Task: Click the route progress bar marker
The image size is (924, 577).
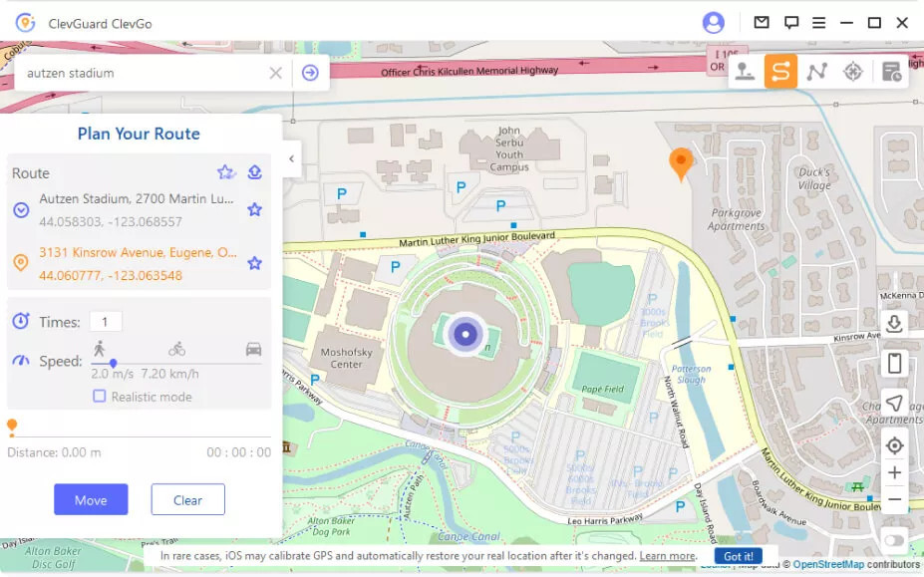Action: tap(12, 427)
